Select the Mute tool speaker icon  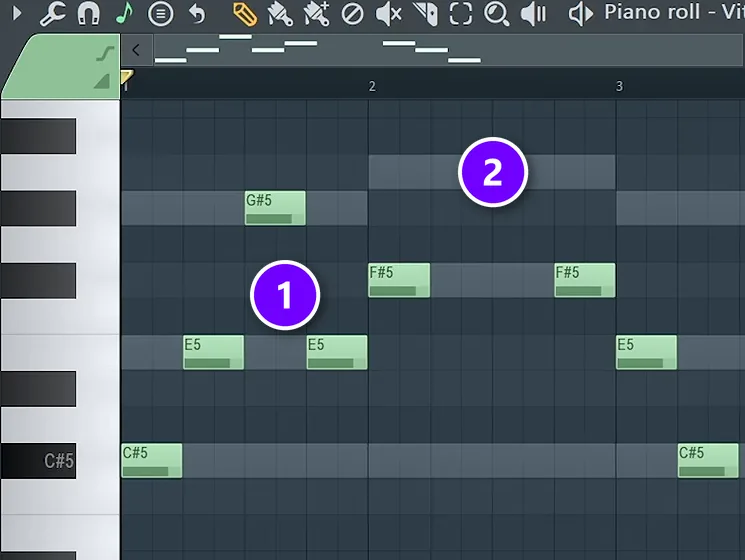[388, 14]
